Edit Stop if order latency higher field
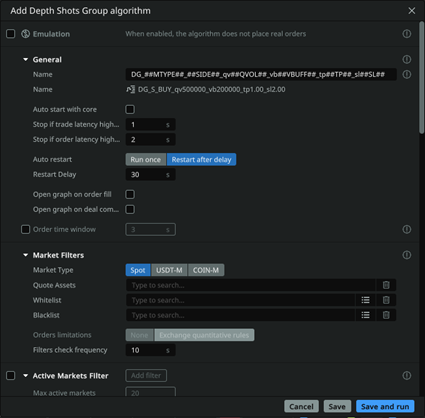This screenshot has width=425, height=418. pyautogui.click(x=150, y=139)
